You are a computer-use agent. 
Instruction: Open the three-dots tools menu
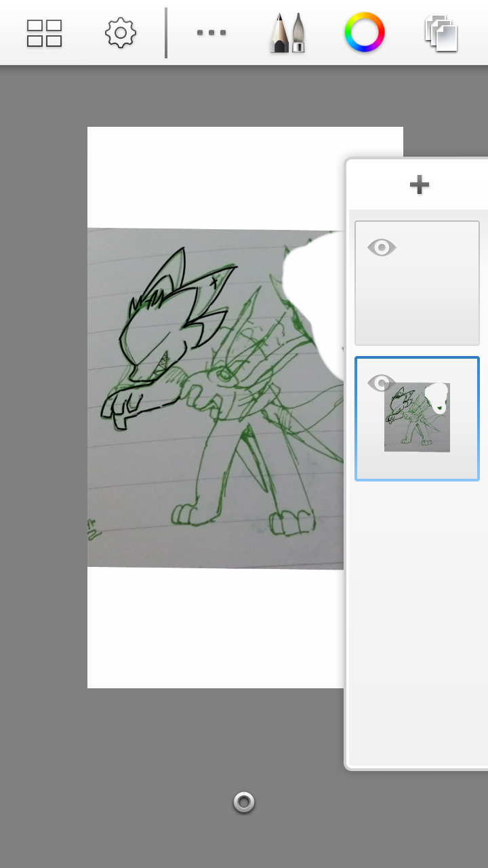click(211, 33)
